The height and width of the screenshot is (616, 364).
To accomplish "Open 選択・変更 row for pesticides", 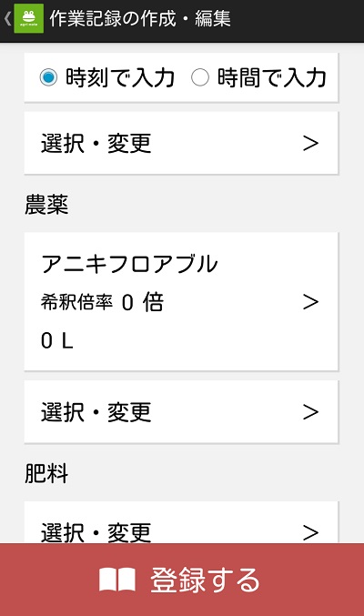I will pyautogui.click(x=181, y=411).
